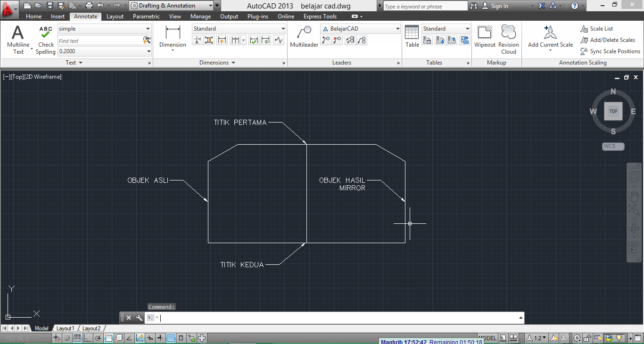Open the 'simple' text style dropdown

point(148,28)
